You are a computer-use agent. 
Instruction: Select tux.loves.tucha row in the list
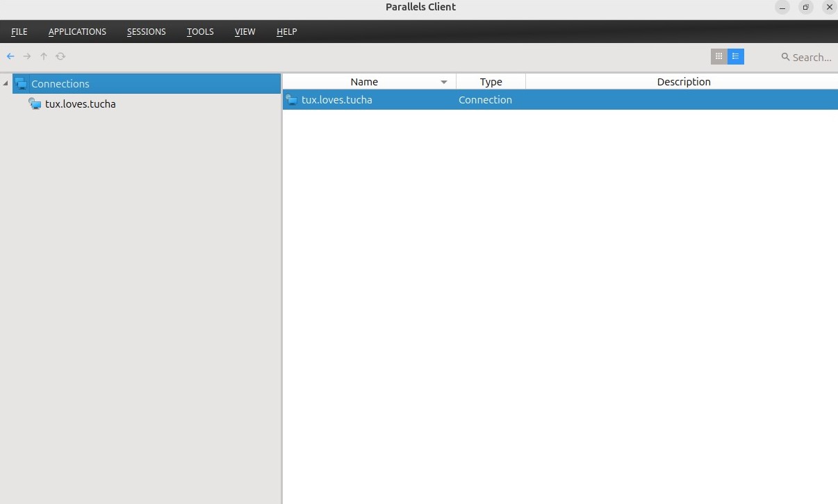tap(560, 100)
